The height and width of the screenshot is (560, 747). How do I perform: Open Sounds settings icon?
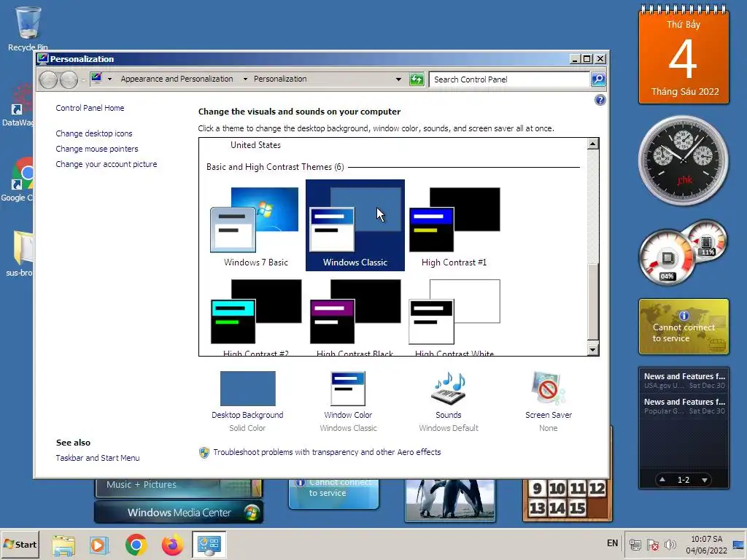(449, 389)
